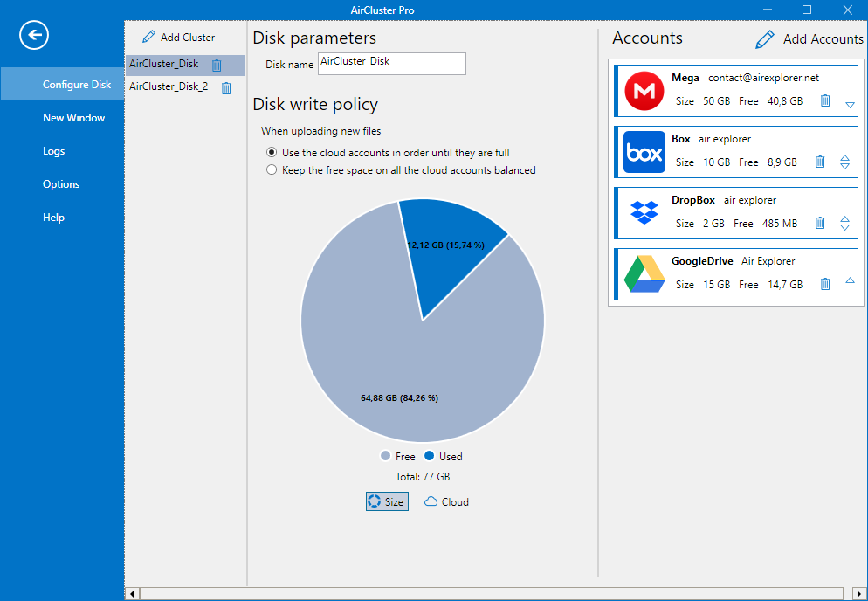Select 'Use the cloud accounts in order' option
This screenshot has width=868, height=601.
tap(272, 152)
